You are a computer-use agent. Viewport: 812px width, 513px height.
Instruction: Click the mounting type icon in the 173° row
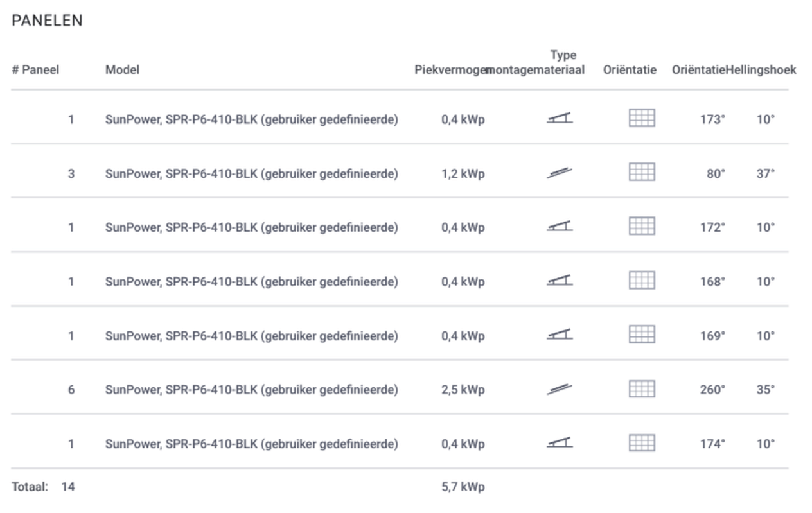pyautogui.click(x=560, y=118)
